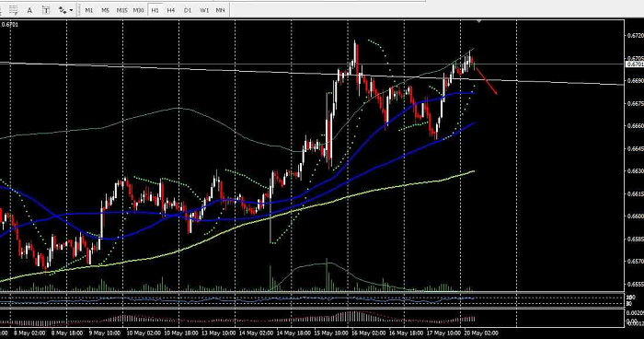The width and height of the screenshot is (644, 339).
Task: Click the current price label 0.6701
Action: (x=635, y=64)
